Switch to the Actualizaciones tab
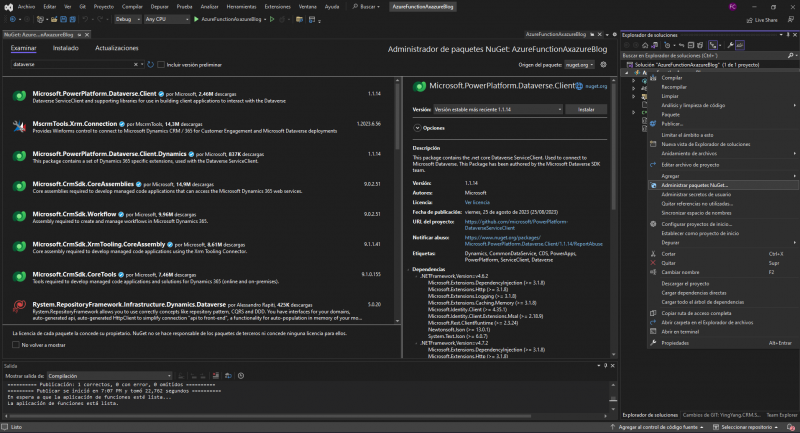Image resolution: width=800 pixels, height=433 pixels. pyautogui.click(x=116, y=48)
